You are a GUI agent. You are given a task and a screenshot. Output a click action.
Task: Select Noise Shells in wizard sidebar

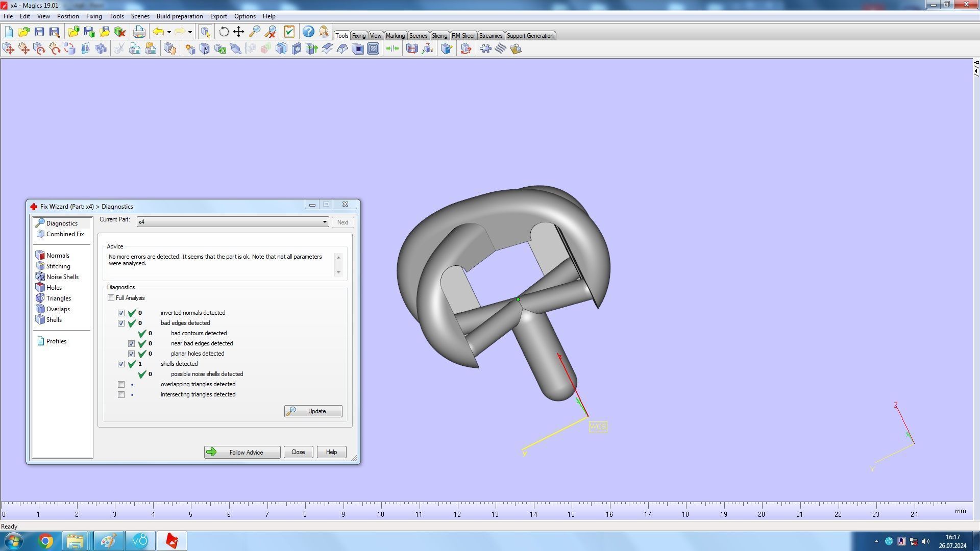point(62,277)
